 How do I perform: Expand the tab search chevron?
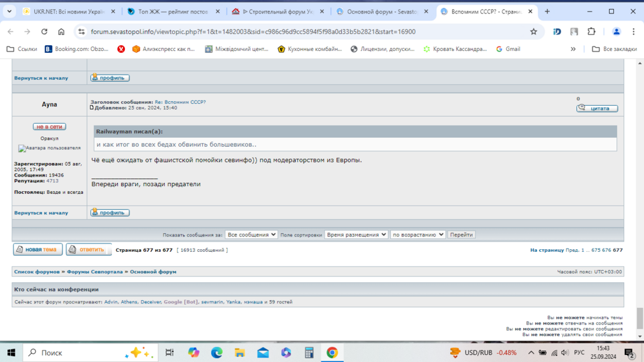[9, 12]
